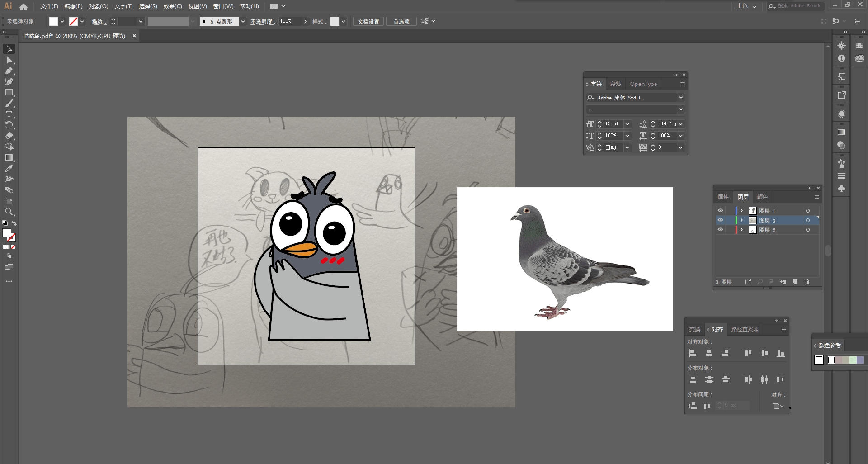Click the 描边 label link

99,21
